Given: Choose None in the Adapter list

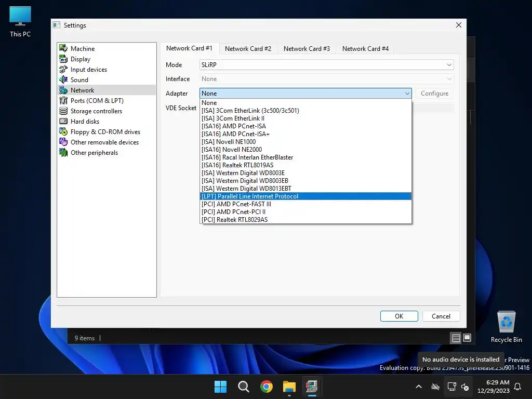Looking at the screenshot, I should (305, 102).
